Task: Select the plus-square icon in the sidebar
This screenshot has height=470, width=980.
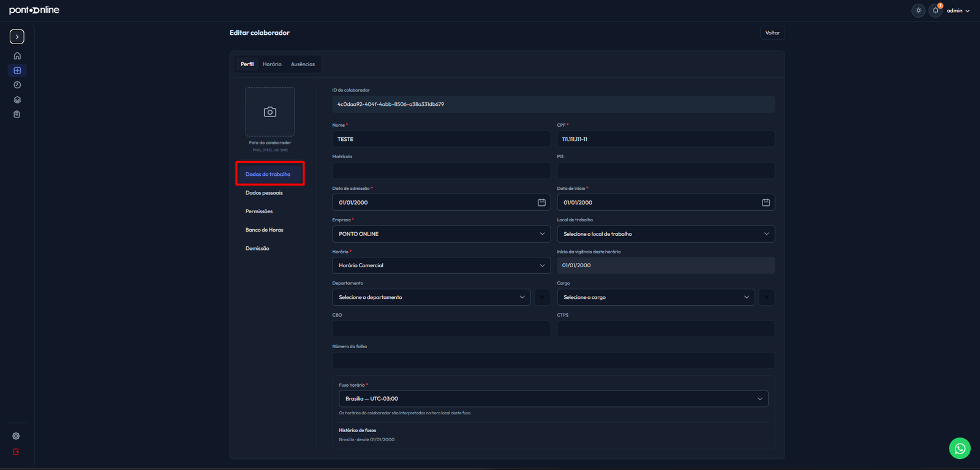Action: 17,70
